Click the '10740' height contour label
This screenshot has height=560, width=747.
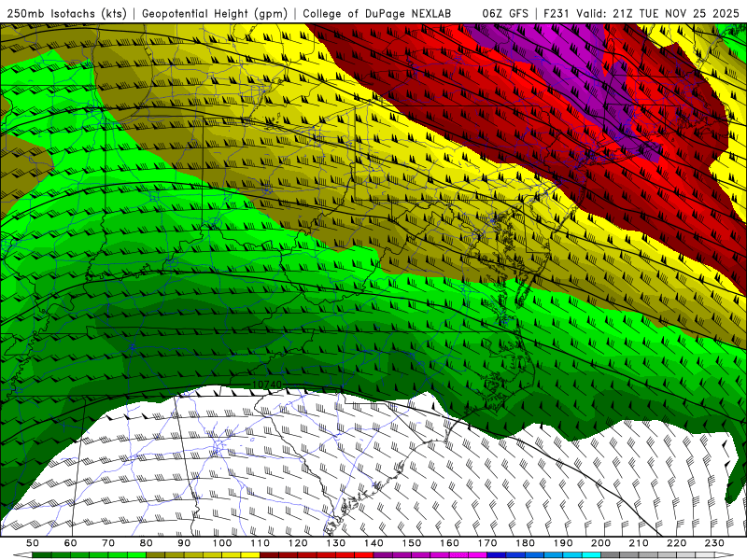point(266,384)
